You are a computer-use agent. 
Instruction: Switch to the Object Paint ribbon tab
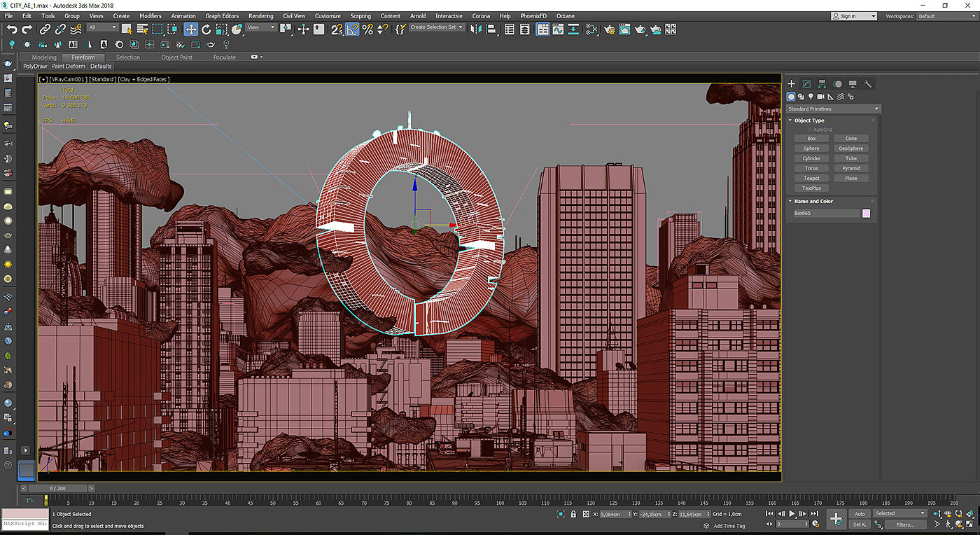coord(176,57)
